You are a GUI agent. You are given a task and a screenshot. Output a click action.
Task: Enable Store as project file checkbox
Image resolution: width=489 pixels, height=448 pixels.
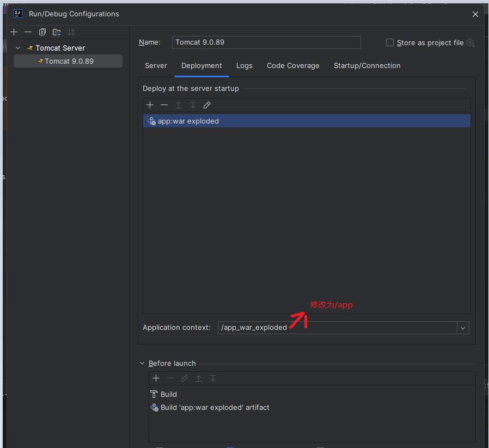pos(390,42)
